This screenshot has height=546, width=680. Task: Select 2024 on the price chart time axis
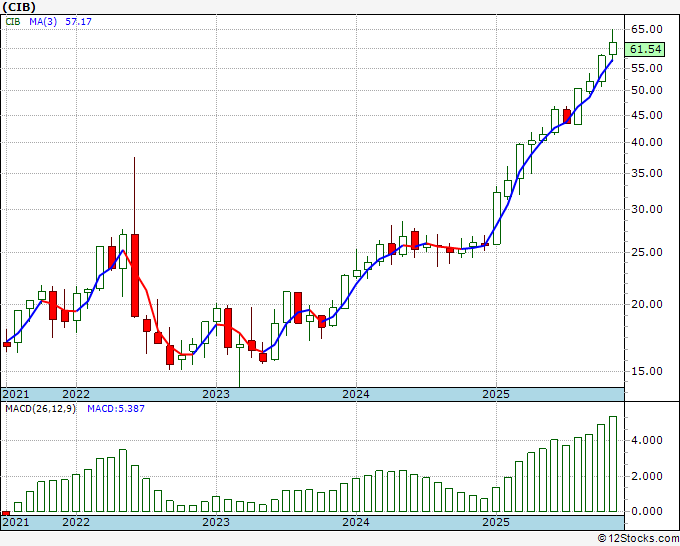356,394
